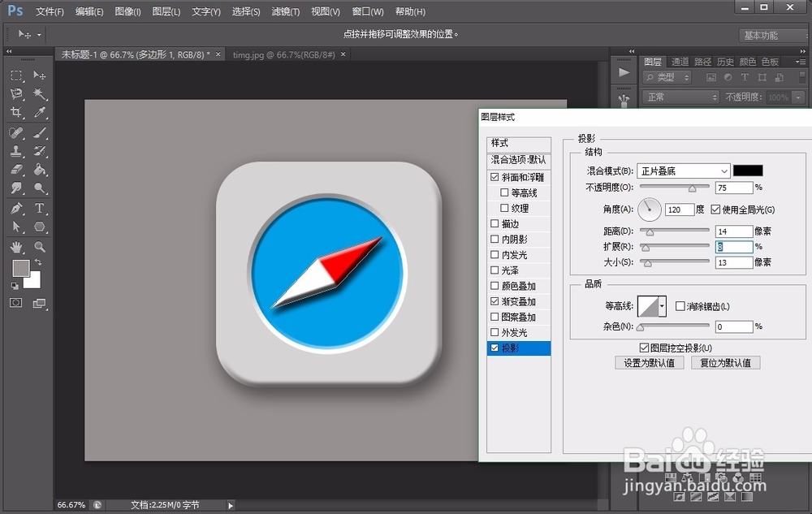Image resolution: width=812 pixels, height=514 pixels.
Task: Select the Smudge tool
Action: [16, 188]
